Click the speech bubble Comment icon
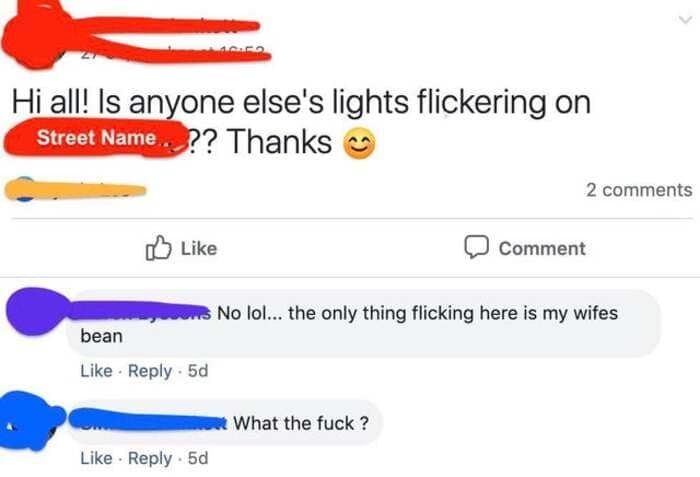Image resolution: width=700 pixels, height=477 pixels. pos(477,248)
